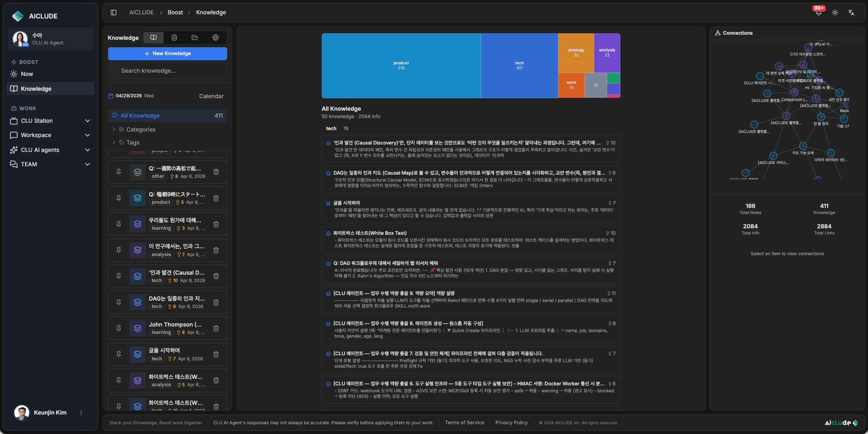Click the Connections panel icon

[x=718, y=33]
